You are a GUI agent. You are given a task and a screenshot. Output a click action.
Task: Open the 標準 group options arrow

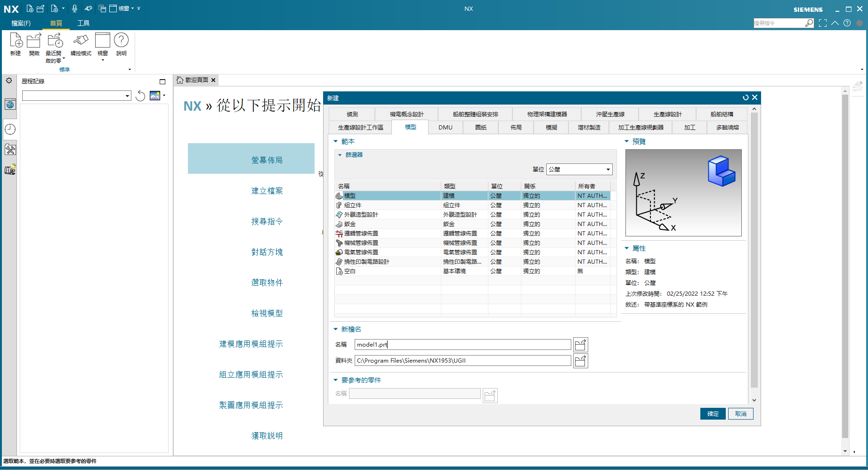tap(130, 70)
